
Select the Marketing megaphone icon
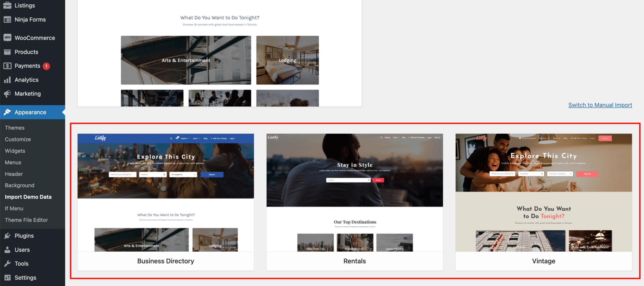click(x=8, y=94)
